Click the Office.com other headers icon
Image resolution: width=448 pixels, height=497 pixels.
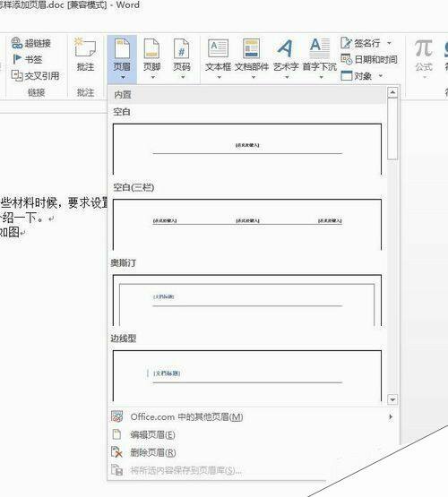click(x=116, y=416)
